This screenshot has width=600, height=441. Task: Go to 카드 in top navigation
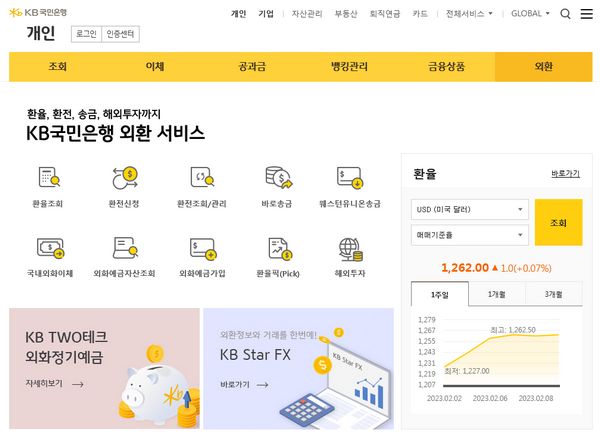[420, 14]
